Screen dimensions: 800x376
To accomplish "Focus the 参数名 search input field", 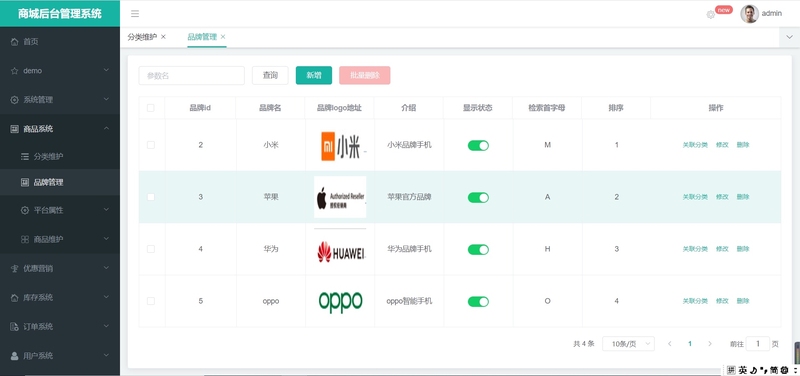I will [192, 76].
